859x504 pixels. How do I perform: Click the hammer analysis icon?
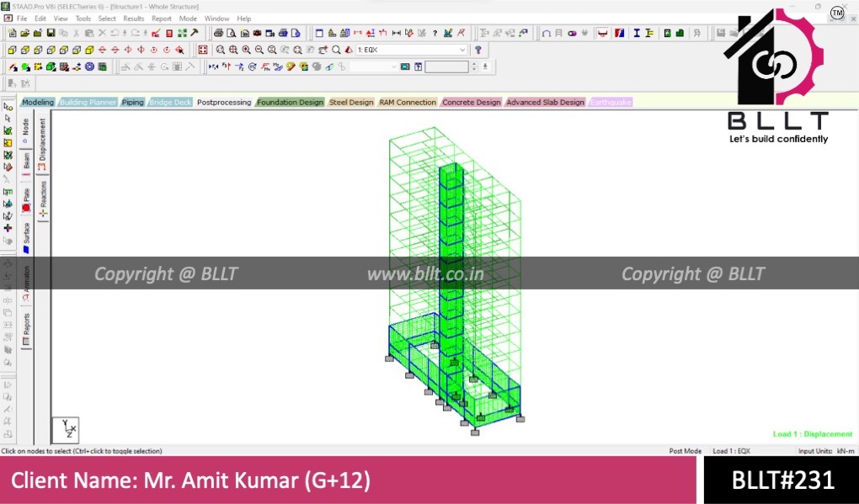point(194,33)
